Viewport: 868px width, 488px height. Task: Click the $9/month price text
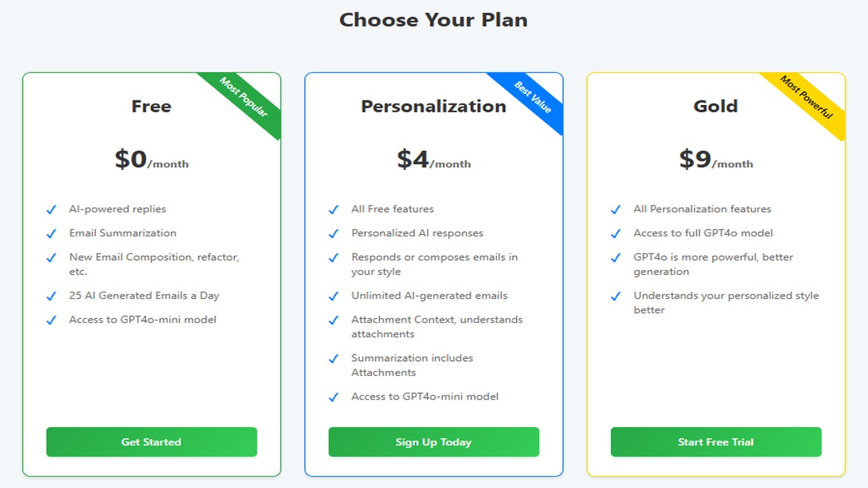pos(715,159)
